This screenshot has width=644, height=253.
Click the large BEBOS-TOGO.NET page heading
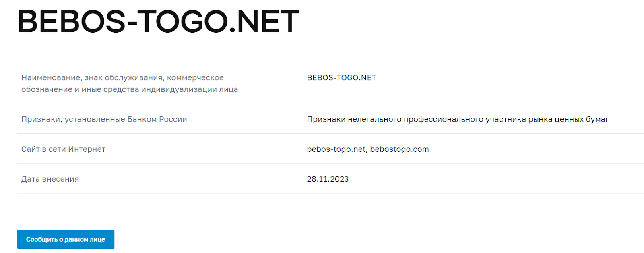(x=158, y=22)
